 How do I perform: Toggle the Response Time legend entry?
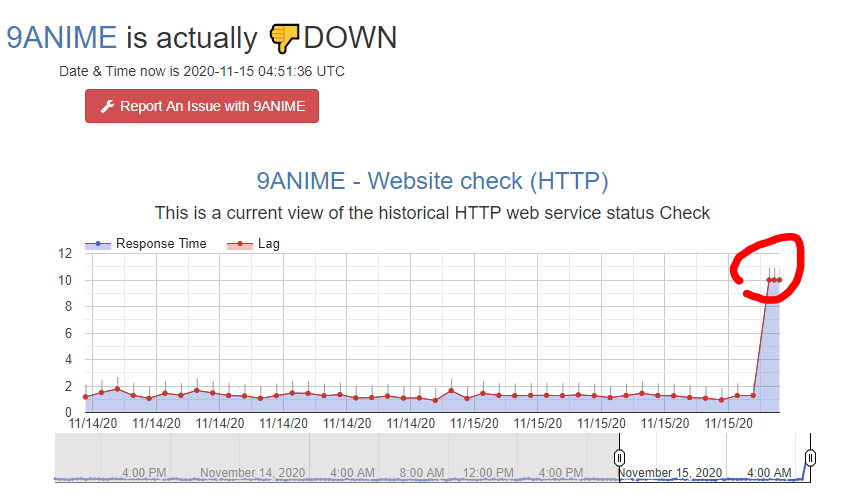click(x=146, y=244)
